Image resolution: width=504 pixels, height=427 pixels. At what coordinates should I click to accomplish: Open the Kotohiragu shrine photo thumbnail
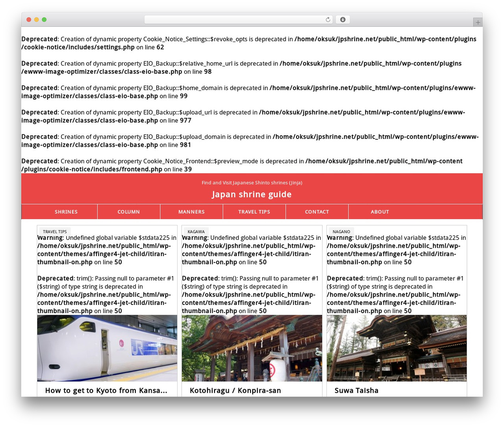point(252,348)
